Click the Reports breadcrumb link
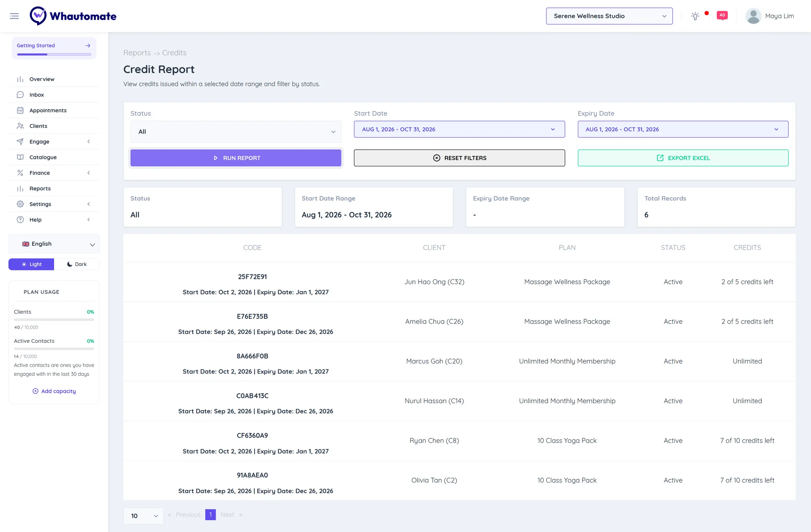The image size is (811, 532). tap(137, 53)
